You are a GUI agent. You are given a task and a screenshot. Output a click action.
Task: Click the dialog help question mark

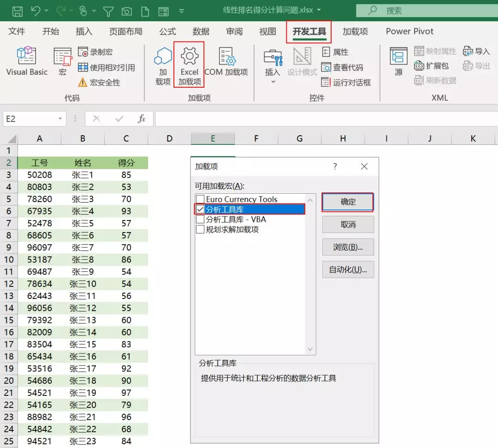[x=335, y=167]
